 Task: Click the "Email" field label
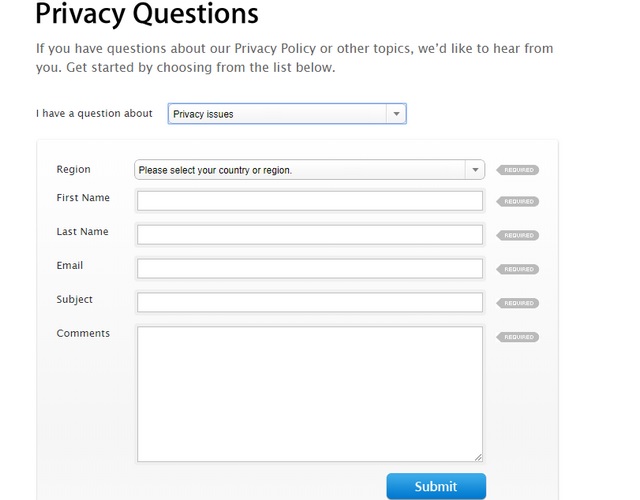[x=70, y=266]
